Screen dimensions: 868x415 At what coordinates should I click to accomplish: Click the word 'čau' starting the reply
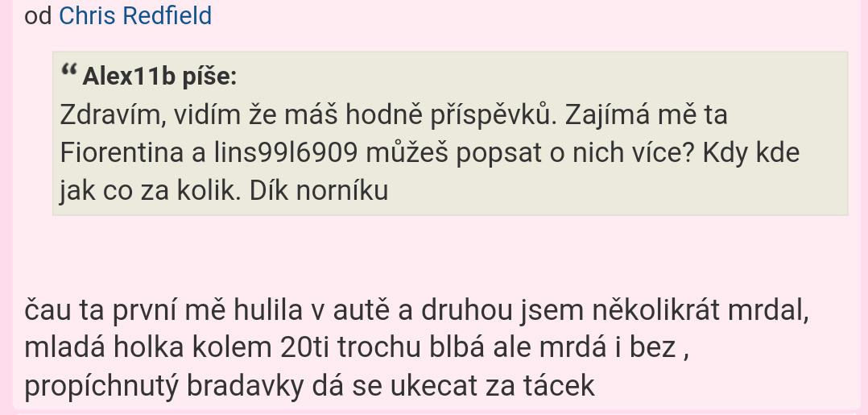(48, 310)
